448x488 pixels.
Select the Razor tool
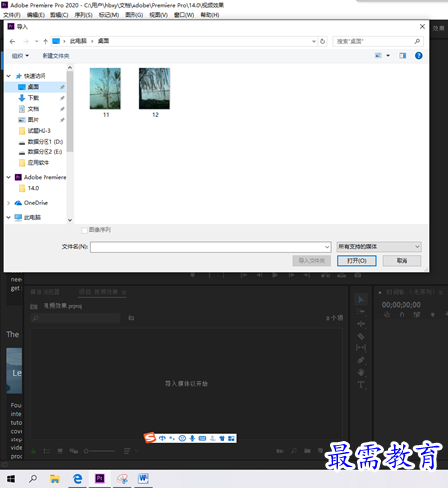(x=361, y=336)
